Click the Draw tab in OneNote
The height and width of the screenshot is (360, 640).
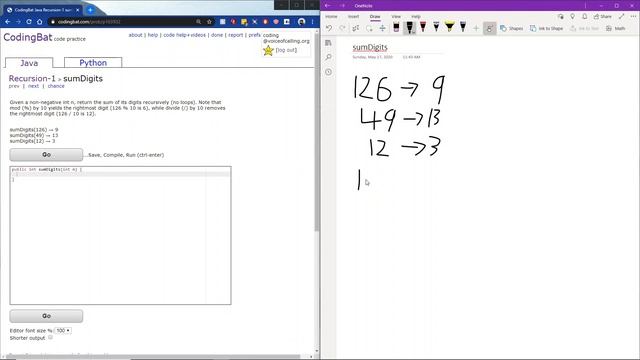pyautogui.click(x=375, y=16)
